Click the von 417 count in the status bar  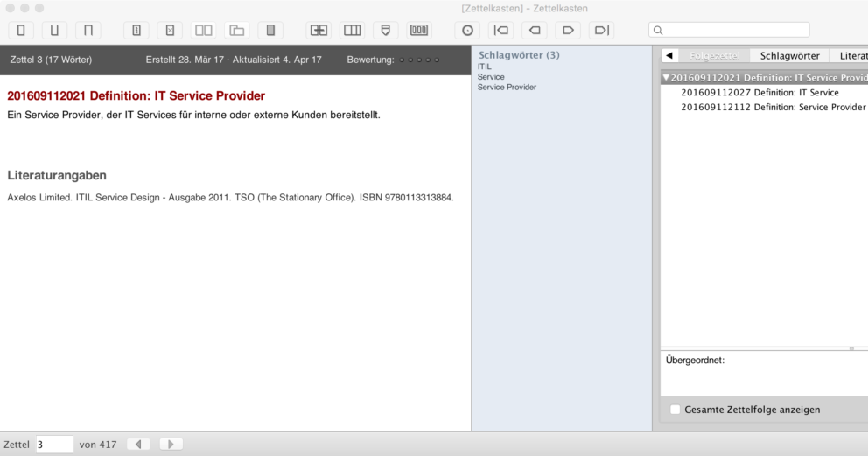98,445
